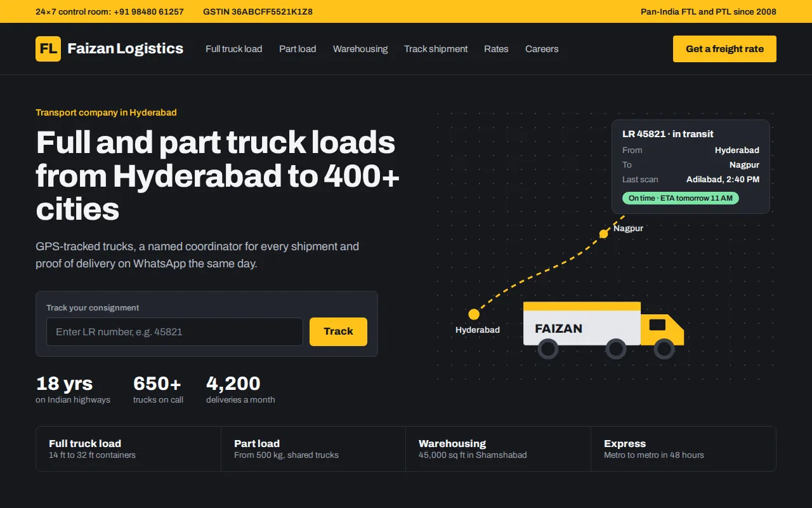The image size is (812, 508).
Task: Open the Express Metro to metro card
Action: click(x=683, y=449)
